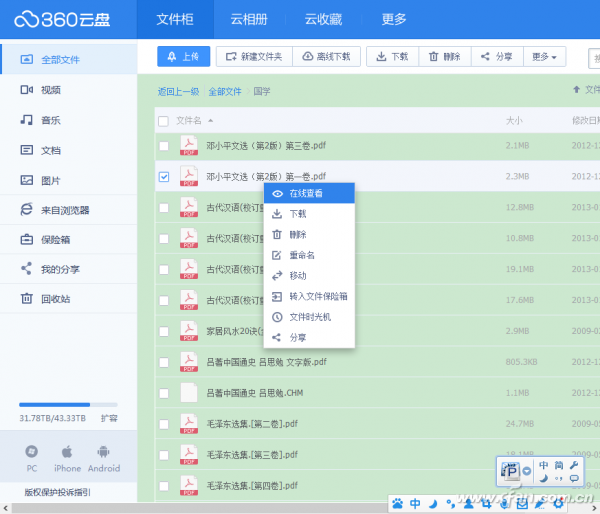
Task: Check the box for 毛泽东选集.[第二卷].pdf
Action: [164, 424]
